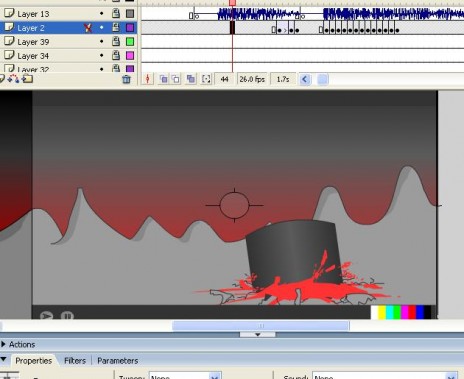Click the crosshair symbol on the stage
464x379 pixels.
pos(234,205)
